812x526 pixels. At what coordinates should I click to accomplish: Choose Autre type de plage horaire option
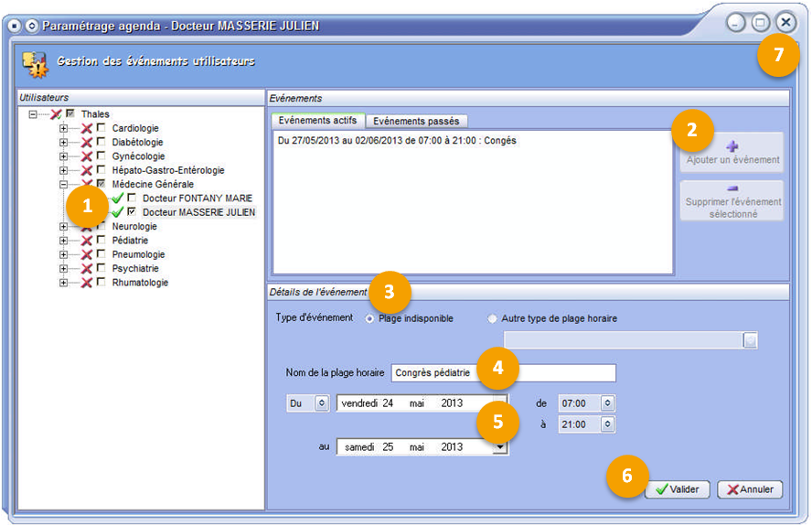click(493, 318)
